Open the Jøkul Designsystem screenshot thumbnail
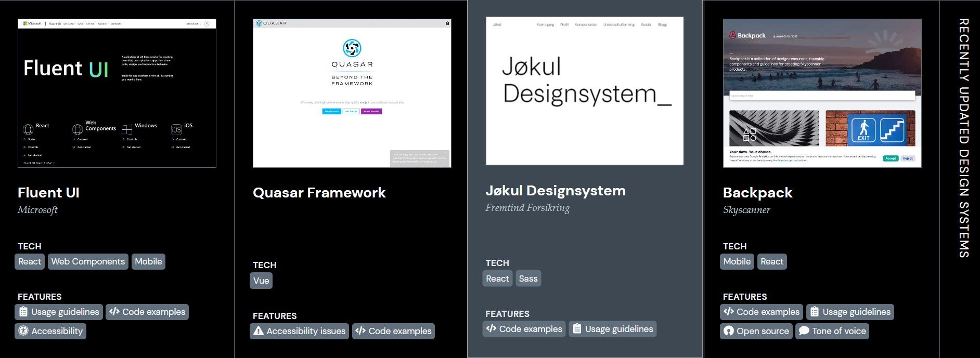This screenshot has height=358, width=980. (x=585, y=91)
